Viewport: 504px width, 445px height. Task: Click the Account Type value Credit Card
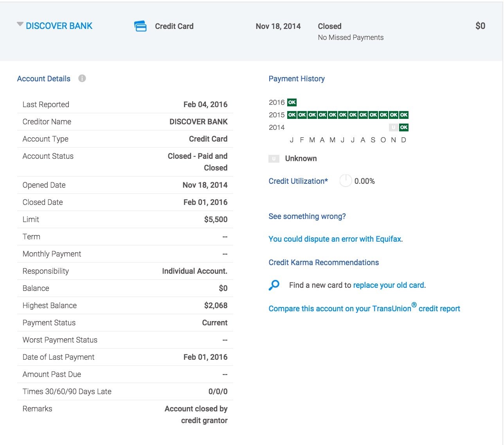click(x=208, y=139)
